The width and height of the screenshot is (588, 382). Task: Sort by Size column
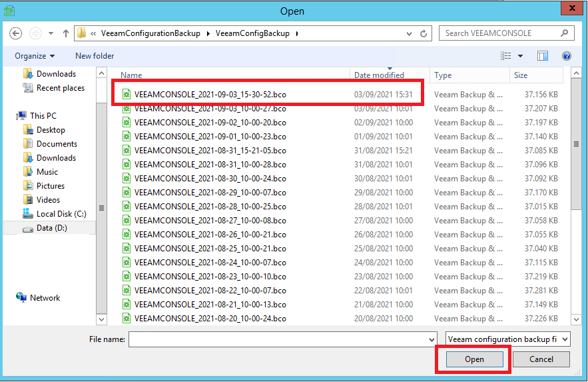(536, 75)
